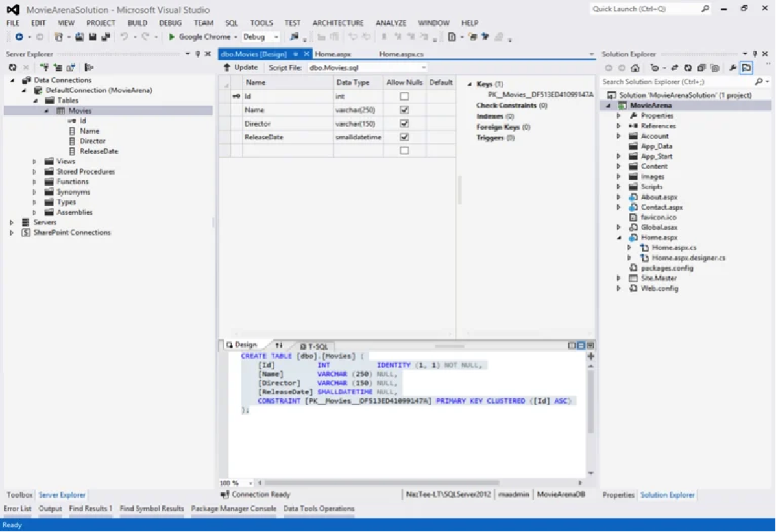This screenshot has width=776, height=532.
Task: Uncheck Allow Nulls for Name column
Action: point(404,110)
